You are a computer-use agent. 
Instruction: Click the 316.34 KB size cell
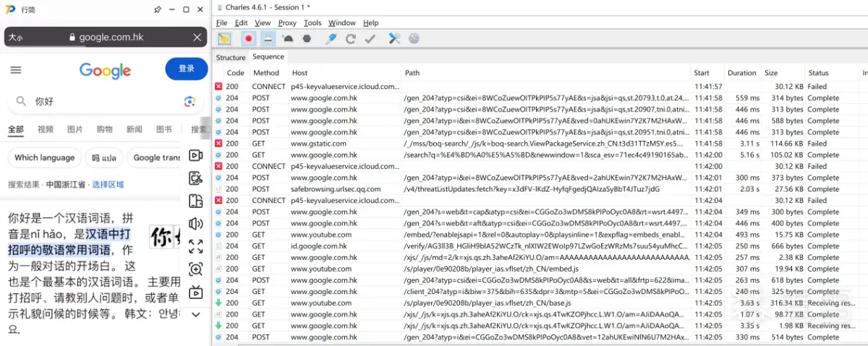(x=783, y=303)
